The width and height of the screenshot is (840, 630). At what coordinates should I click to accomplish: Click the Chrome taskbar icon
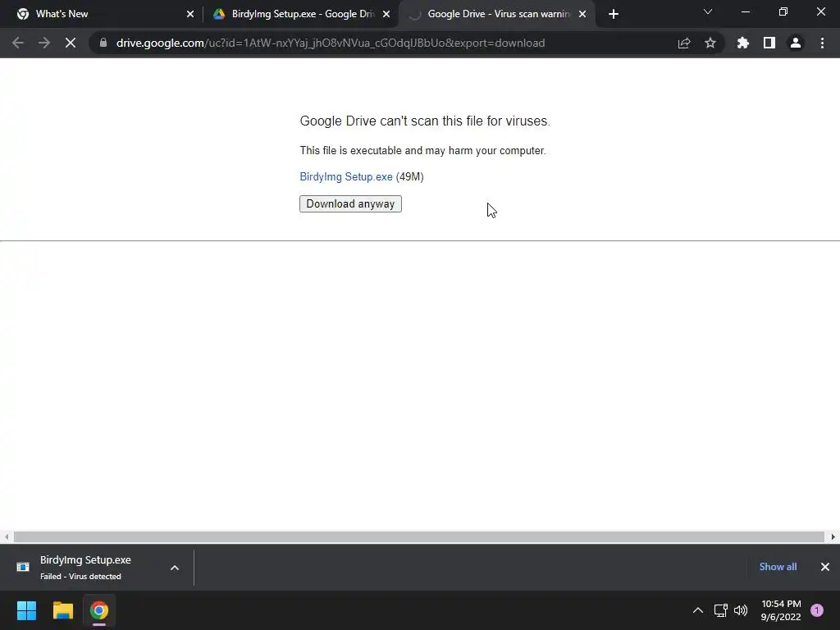(x=99, y=610)
